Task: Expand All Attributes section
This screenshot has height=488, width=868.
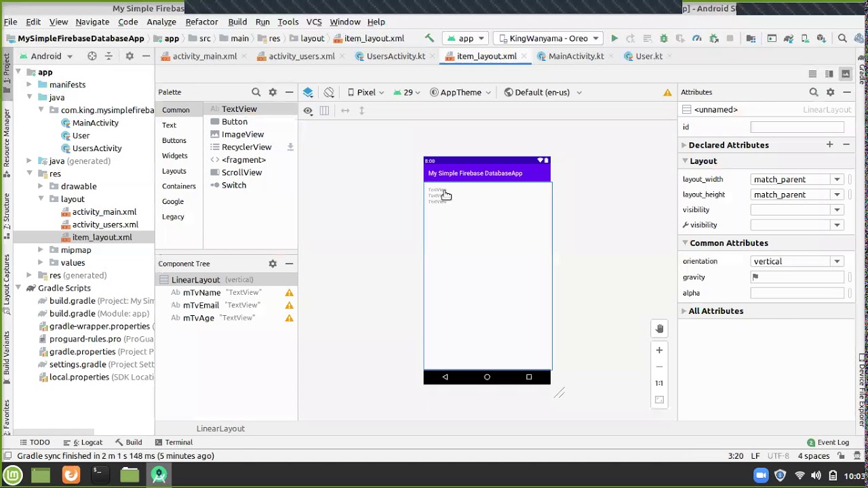Action: pyautogui.click(x=684, y=311)
